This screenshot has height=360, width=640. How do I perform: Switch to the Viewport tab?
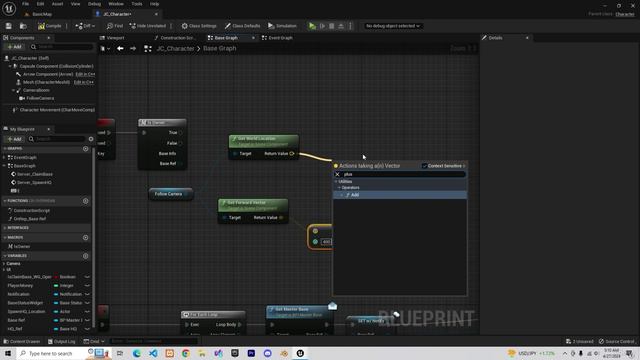point(115,38)
